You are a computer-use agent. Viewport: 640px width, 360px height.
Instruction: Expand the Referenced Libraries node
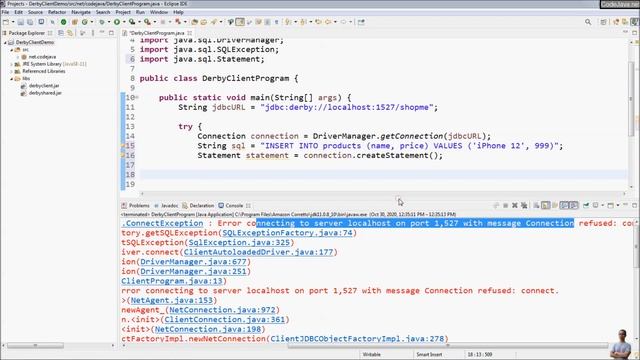click(x=12, y=71)
